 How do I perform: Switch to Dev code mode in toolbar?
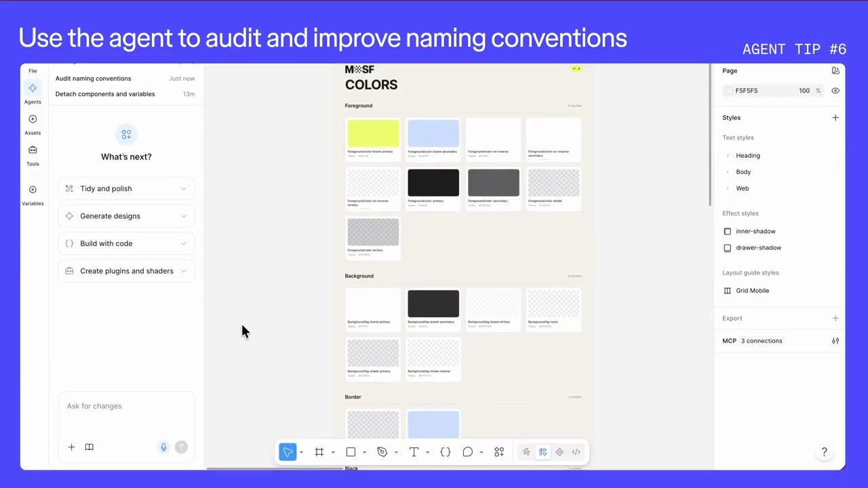[576, 452]
